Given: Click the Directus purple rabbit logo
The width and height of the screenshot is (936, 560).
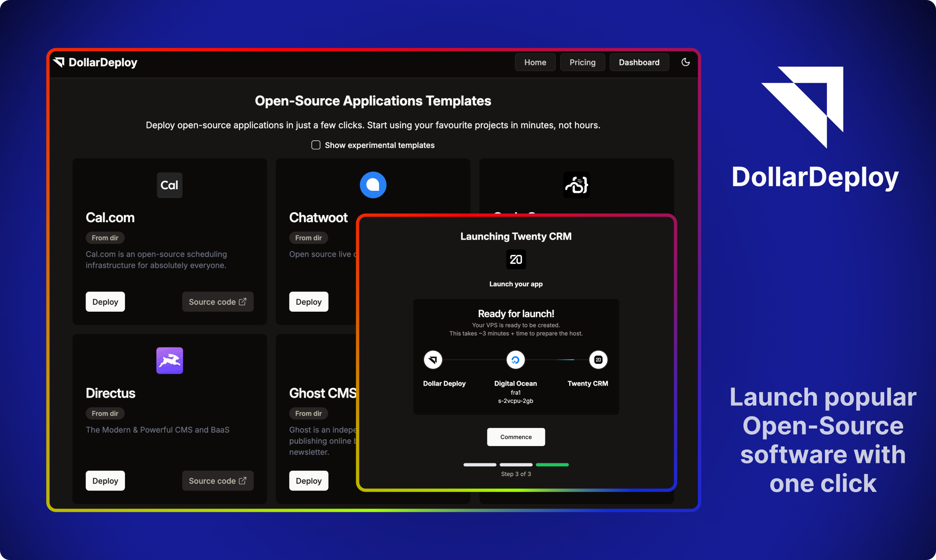Looking at the screenshot, I should (169, 361).
